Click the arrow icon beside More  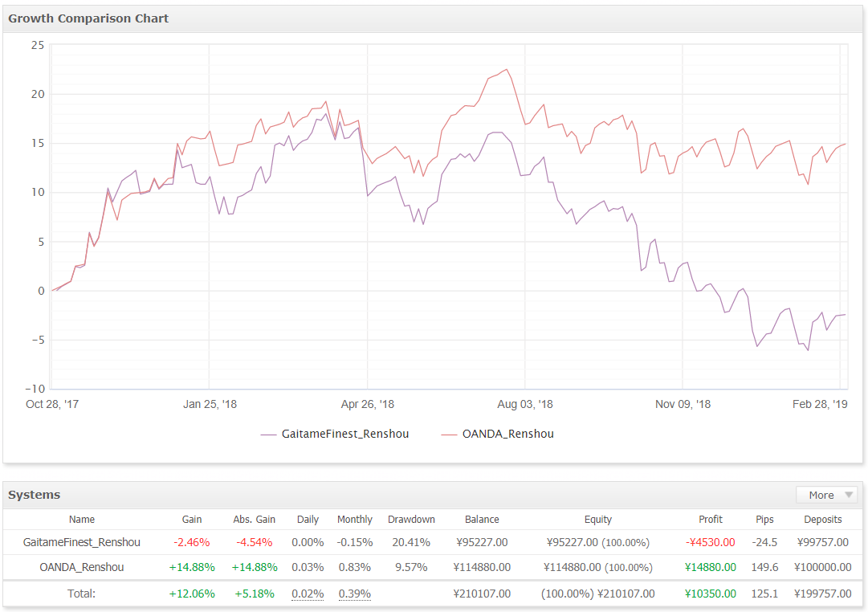(x=849, y=495)
